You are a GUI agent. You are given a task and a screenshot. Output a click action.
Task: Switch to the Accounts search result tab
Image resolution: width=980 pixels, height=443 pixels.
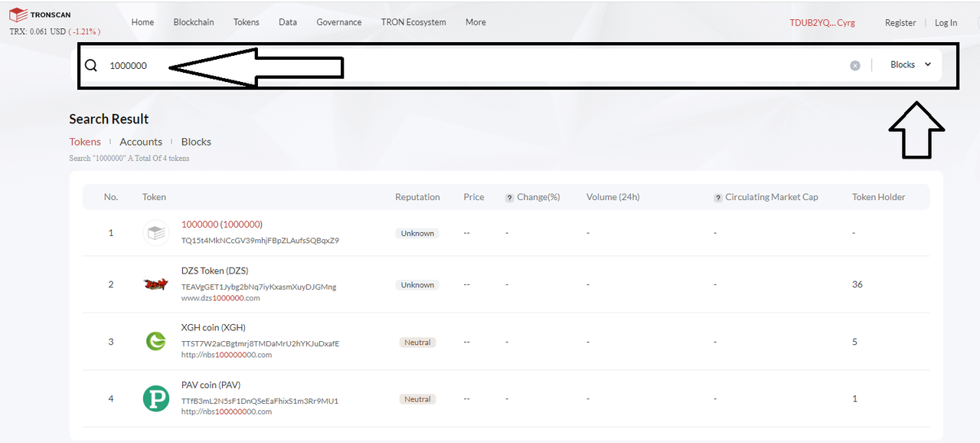tap(141, 142)
